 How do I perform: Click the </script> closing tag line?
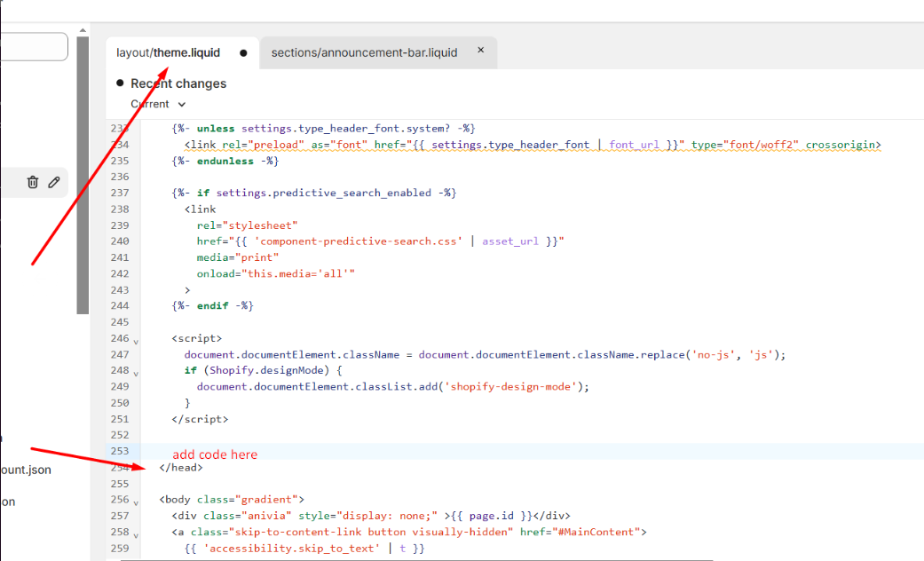coord(200,419)
